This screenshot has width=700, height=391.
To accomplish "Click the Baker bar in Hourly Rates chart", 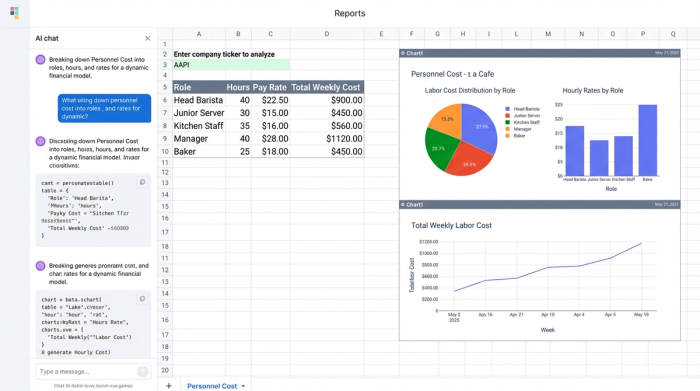I will [648, 140].
